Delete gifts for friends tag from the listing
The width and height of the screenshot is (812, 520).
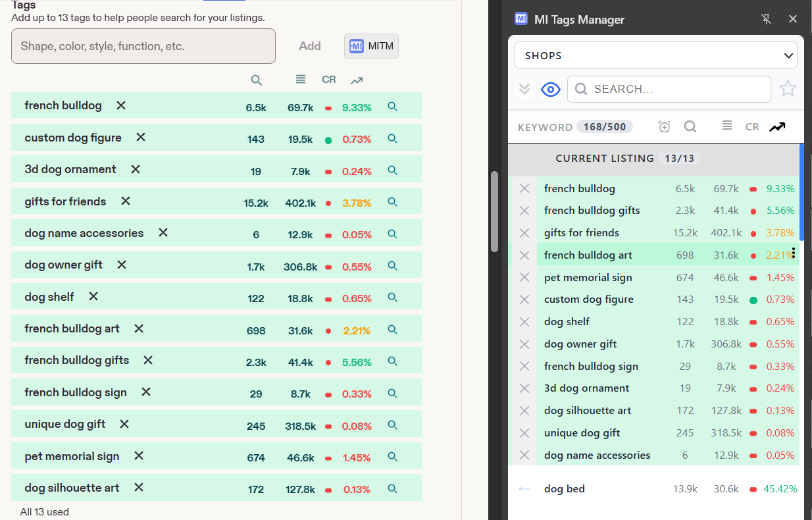pos(126,201)
